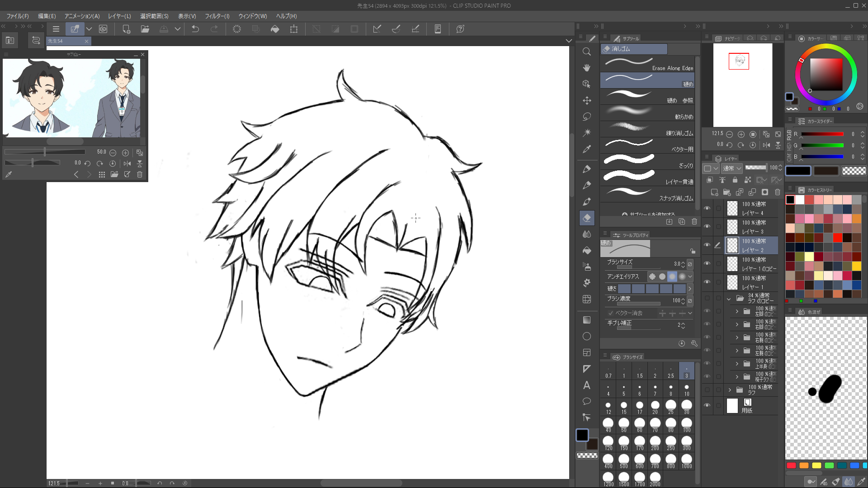
Task: Toggle visibility of レイヤー 3
Action: coord(707,226)
